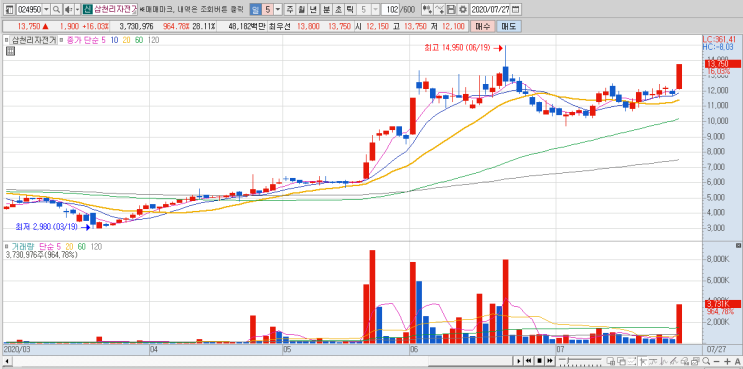The image size is (743, 369).
Task: Click the fast-forward playback button
Action: (x=550, y=361)
